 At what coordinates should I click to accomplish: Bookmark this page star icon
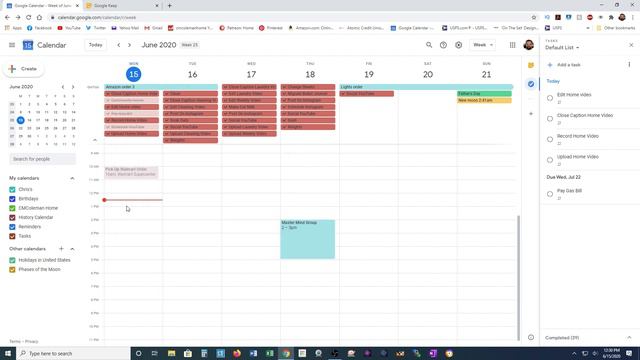(533, 18)
